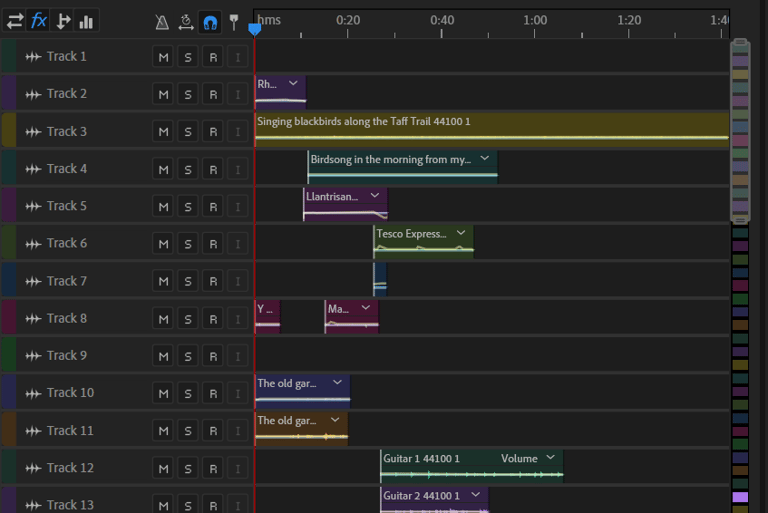The height and width of the screenshot is (513, 768).
Task: Click the Track 10 waveform icon
Action: [x=33, y=393]
